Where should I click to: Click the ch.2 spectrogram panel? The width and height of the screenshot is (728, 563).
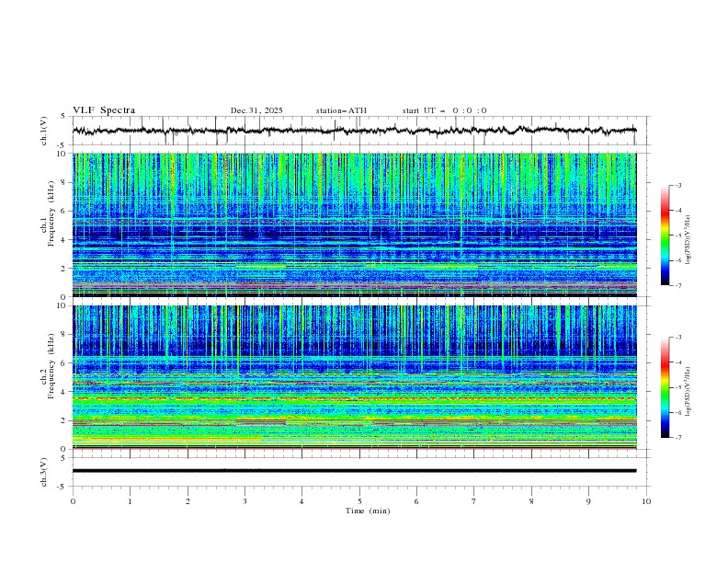click(x=354, y=377)
